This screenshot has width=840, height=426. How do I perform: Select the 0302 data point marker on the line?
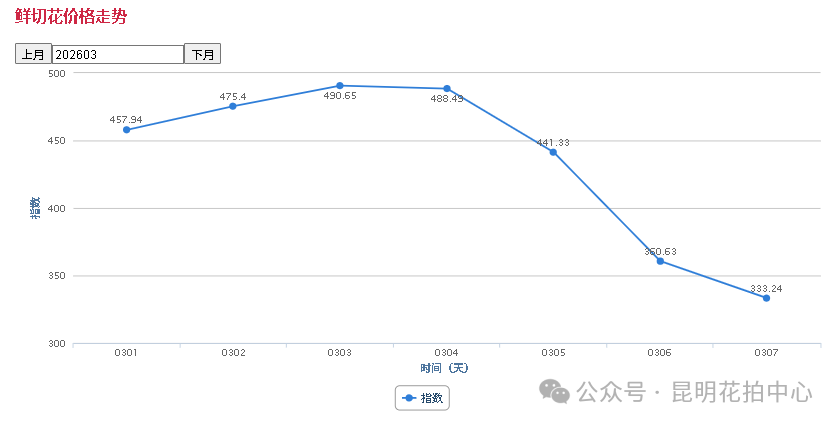click(233, 106)
